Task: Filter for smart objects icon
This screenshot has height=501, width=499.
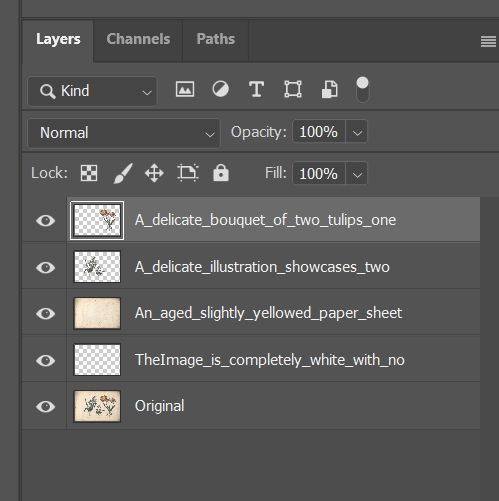Action: 330,89
